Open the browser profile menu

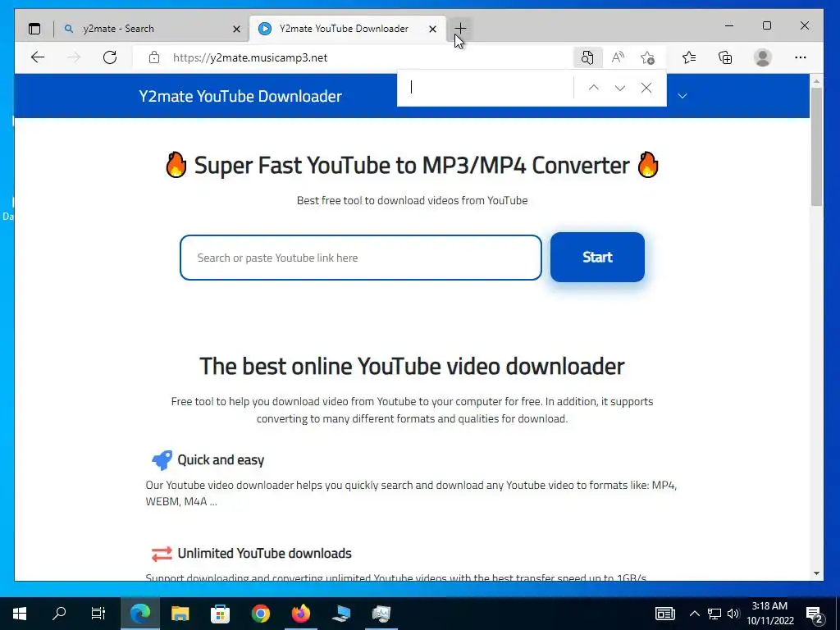click(x=763, y=57)
